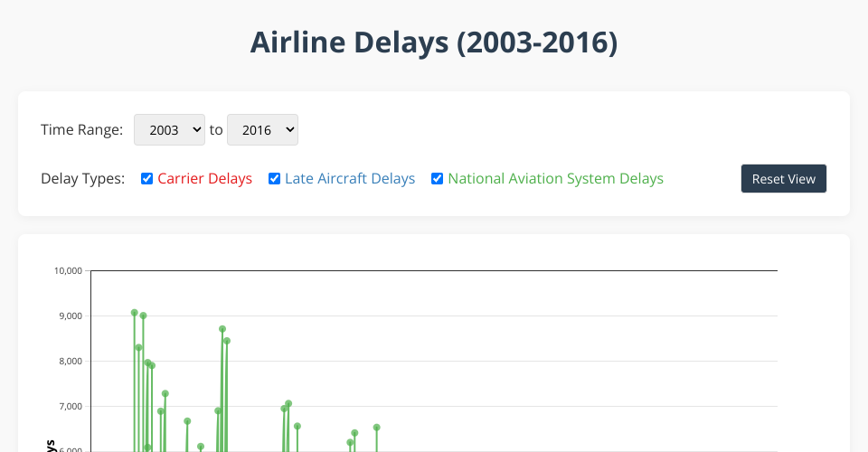Click the green National Aviation System Delays label
Screen dimensions: 868x452
(555, 179)
